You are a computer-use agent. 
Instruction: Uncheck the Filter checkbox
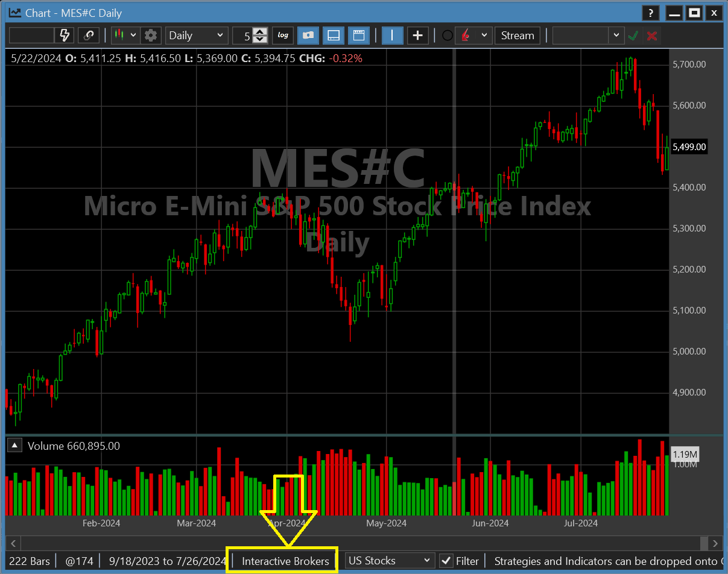(x=446, y=561)
